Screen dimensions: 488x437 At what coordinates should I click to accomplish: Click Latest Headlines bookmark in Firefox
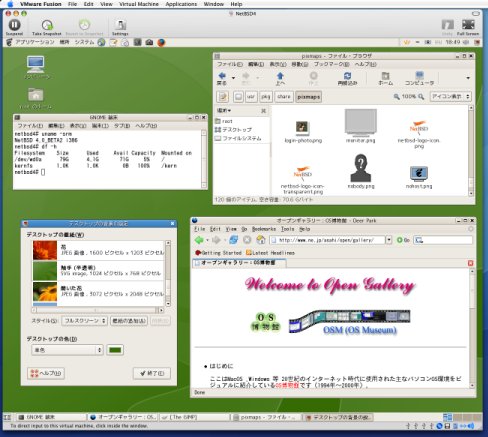pos(270,253)
